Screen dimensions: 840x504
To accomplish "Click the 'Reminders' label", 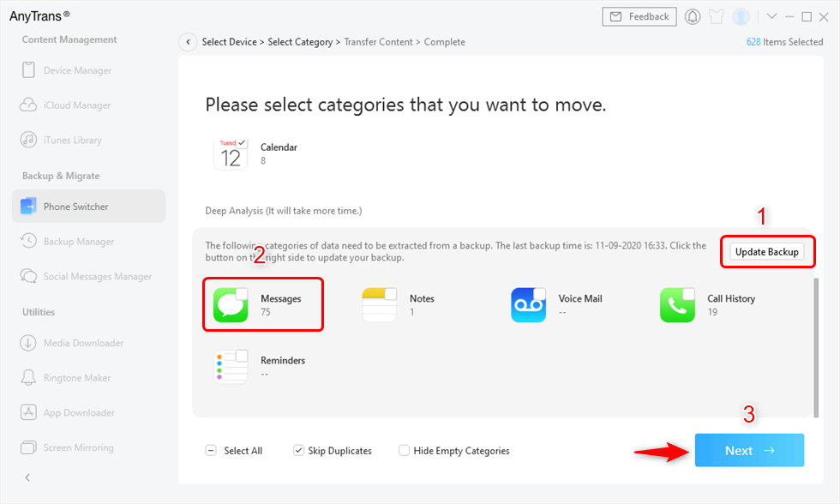I will pyautogui.click(x=283, y=361).
